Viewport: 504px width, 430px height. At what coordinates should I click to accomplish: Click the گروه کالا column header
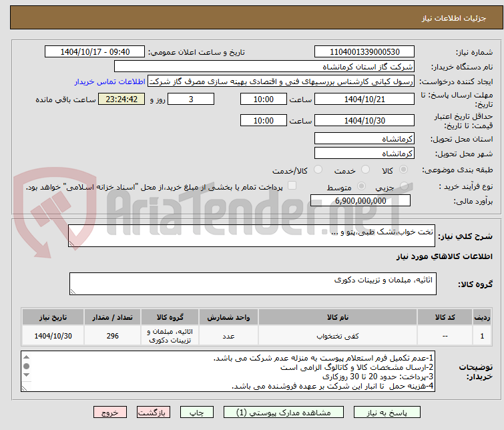pos(170,317)
